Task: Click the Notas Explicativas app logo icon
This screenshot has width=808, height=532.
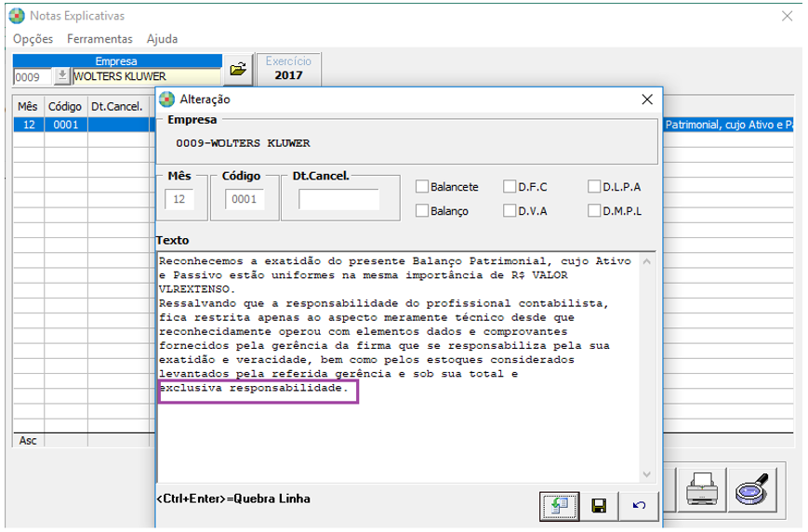Action: [x=17, y=16]
